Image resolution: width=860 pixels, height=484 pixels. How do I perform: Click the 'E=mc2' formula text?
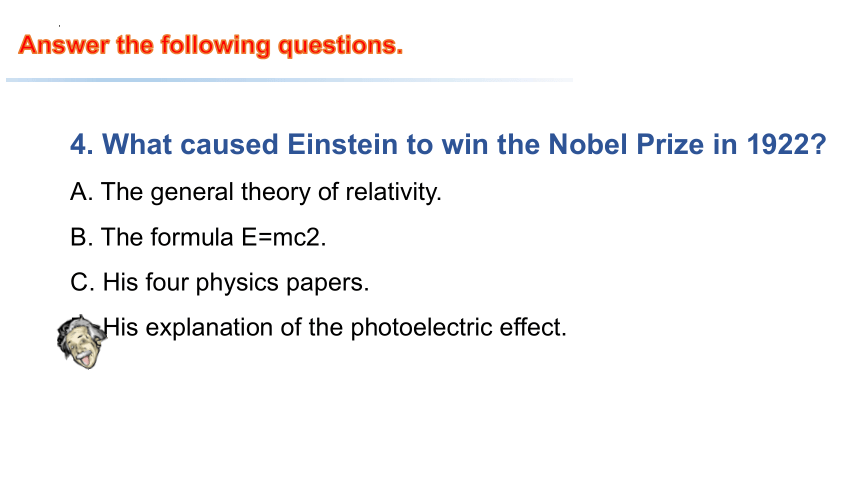(284, 238)
